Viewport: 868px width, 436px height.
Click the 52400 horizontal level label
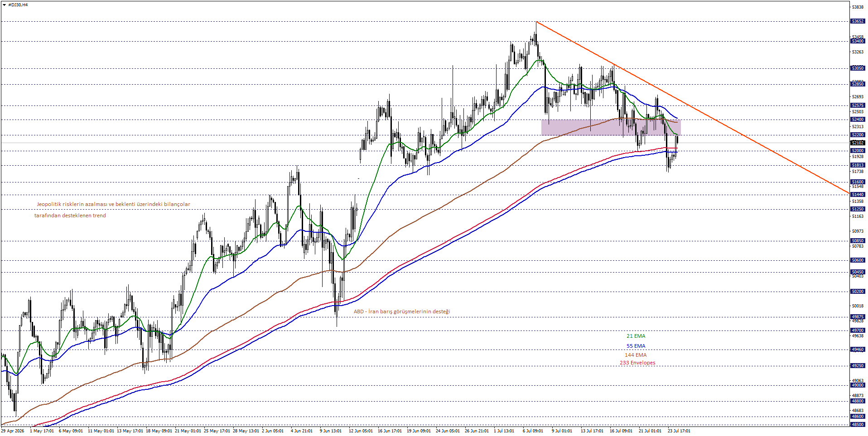(858, 120)
